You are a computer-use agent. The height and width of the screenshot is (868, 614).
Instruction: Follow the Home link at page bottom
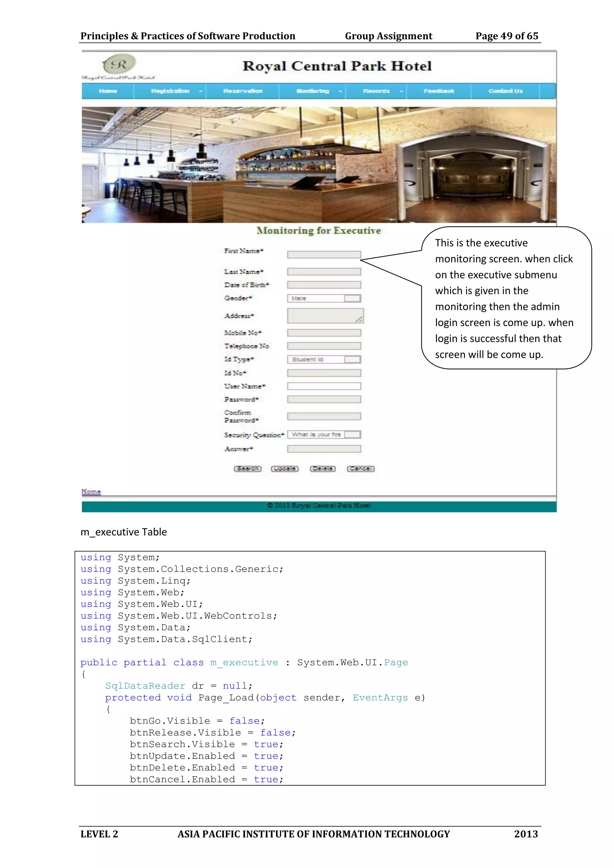[x=91, y=492]
